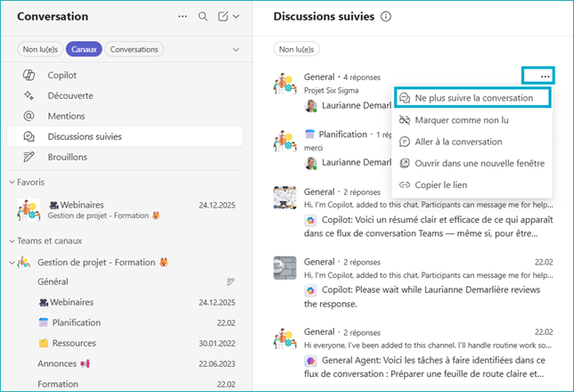This screenshot has height=392, width=574.
Task: Open the Brouillons pencil icon
Action: [x=29, y=157]
